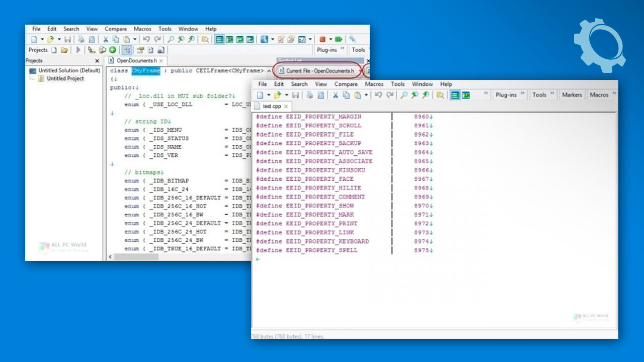Click Find in Files icon, OpenDocuments.h window
Screen dimensions: 644x362
[205, 39]
